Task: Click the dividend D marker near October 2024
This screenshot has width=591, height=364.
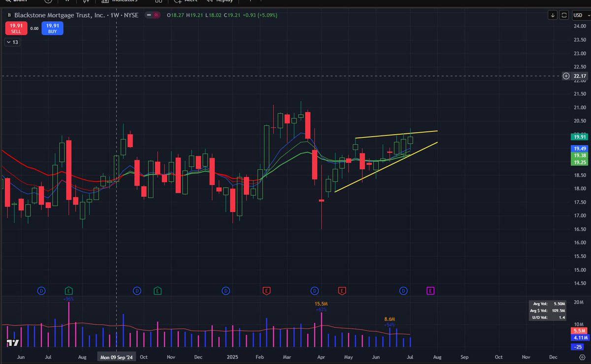Action: [x=137, y=291]
